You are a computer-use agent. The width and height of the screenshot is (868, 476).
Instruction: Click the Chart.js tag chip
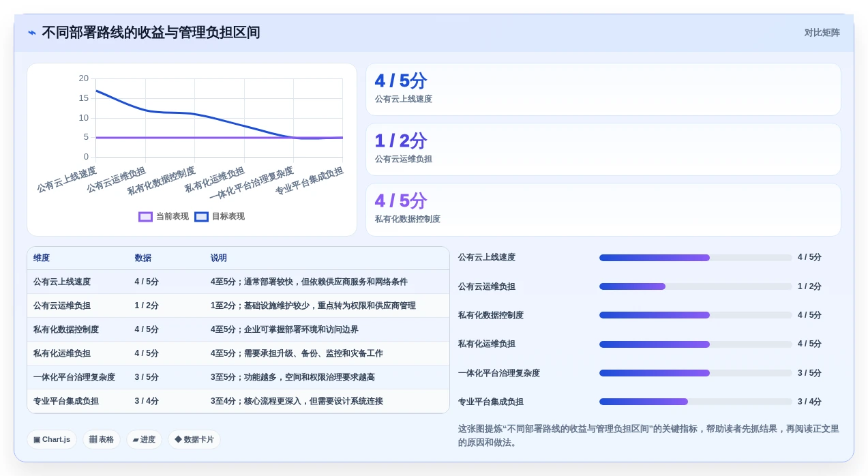click(52, 439)
